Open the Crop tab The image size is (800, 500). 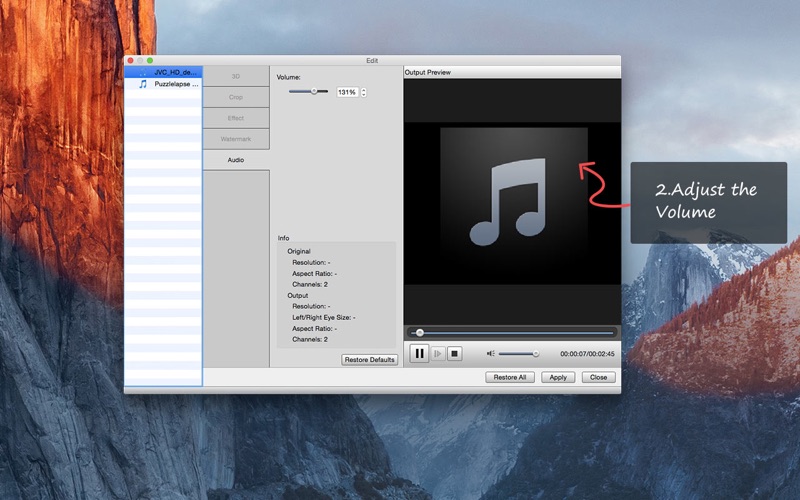(236, 97)
